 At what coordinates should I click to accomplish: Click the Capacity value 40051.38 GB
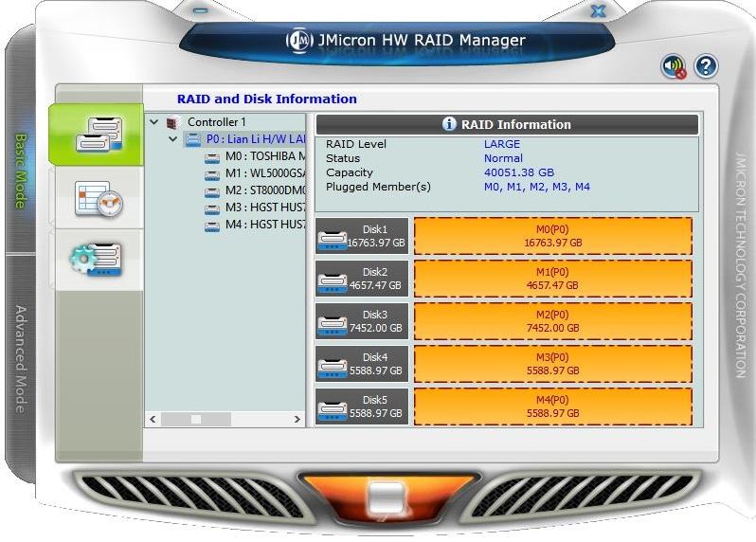point(519,172)
